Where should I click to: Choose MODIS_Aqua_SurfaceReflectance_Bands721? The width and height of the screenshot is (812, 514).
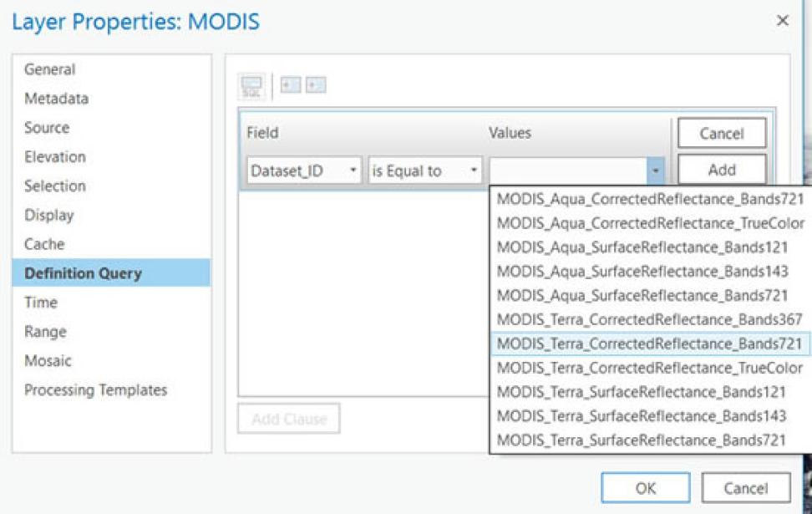(651, 295)
